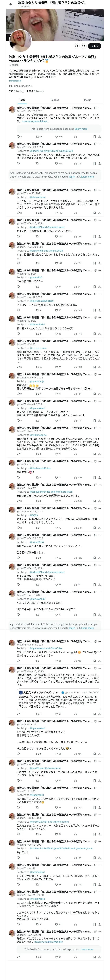Go back using the header arrow
The image size is (110, 980).
[10, 4]
